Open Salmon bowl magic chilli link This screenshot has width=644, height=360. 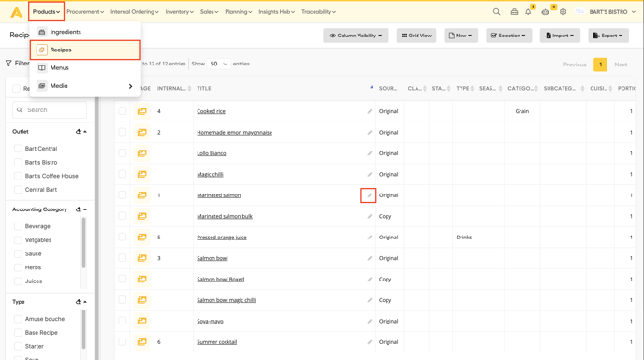coord(227,300)
